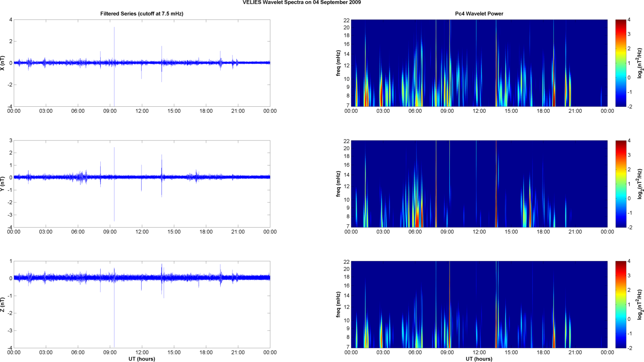
Task: Click the tall spike peak in X series plot
Action: [x=114, y=28]
